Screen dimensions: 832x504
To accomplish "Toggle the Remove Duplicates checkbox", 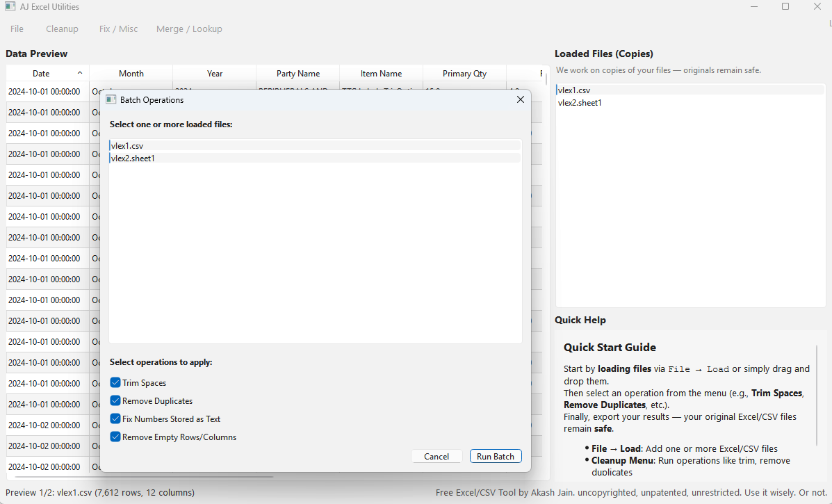I will pyautogui.click(x=115, y=401).
